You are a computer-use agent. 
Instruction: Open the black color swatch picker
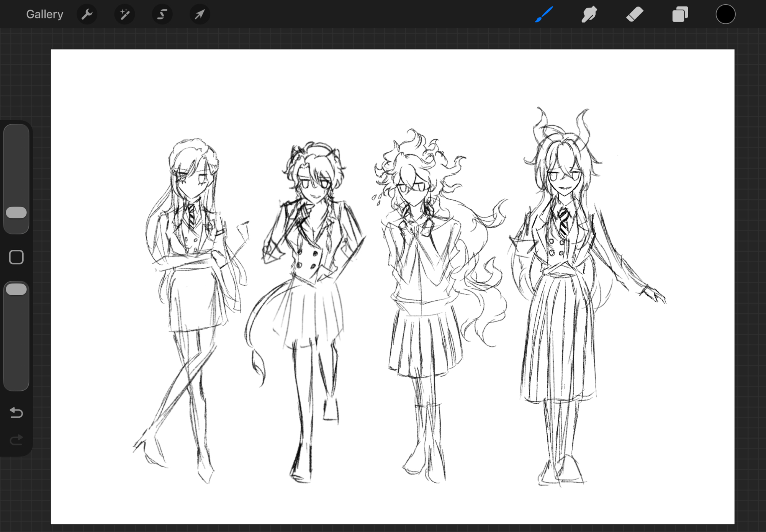tap(725, 15)
